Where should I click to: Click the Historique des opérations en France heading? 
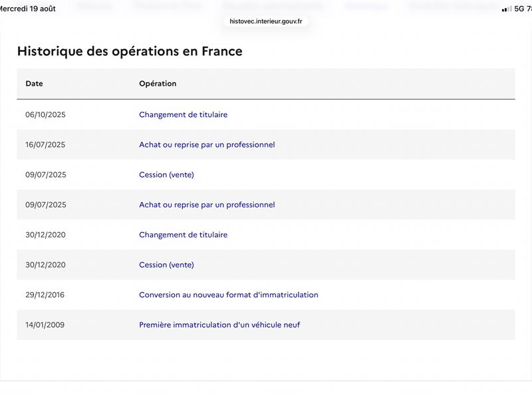[130, 51]
